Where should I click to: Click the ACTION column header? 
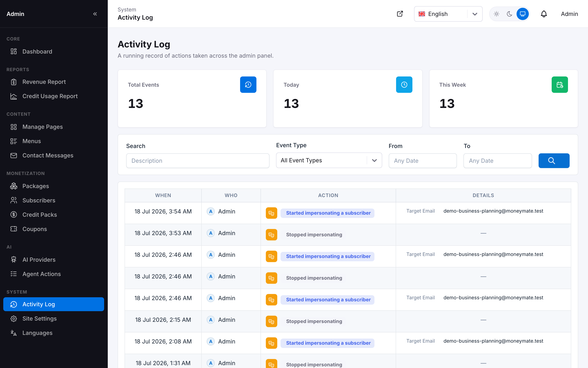point(328,195)
